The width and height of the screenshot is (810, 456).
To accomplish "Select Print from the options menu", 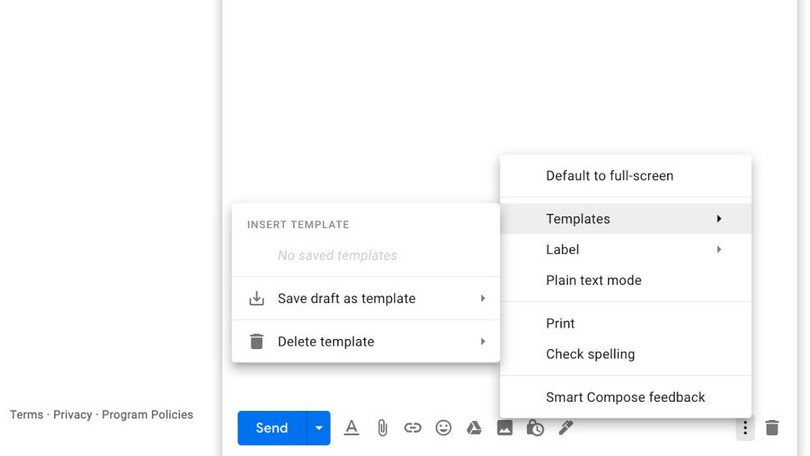I will [560, 324].
